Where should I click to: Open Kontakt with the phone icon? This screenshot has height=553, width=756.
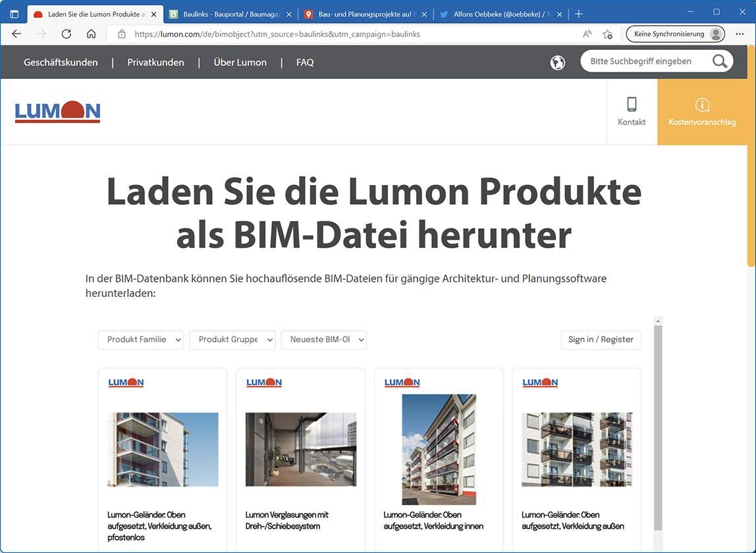click(x=632, y=111)
